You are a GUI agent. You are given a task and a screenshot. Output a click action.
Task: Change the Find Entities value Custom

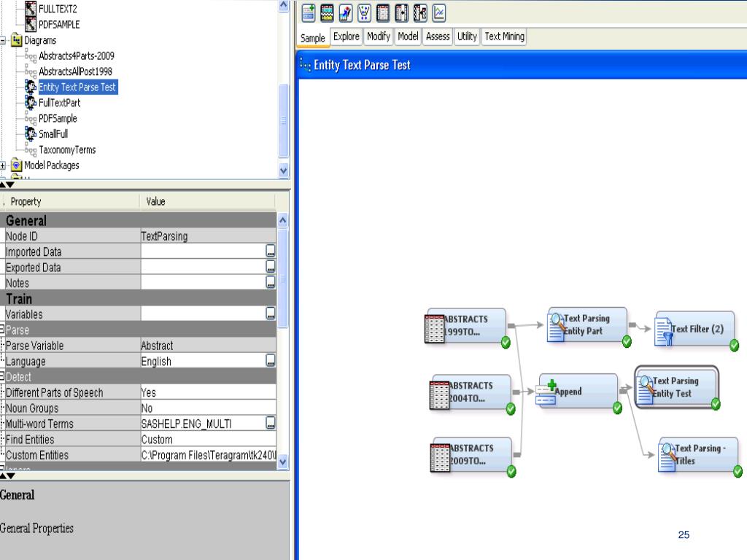(208, 439)
